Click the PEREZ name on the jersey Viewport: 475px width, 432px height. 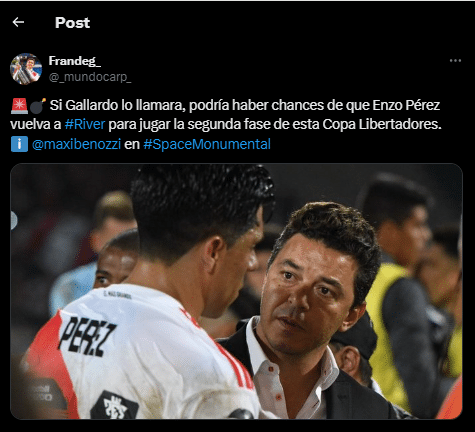pyautogui.click(x=87, y=336)
